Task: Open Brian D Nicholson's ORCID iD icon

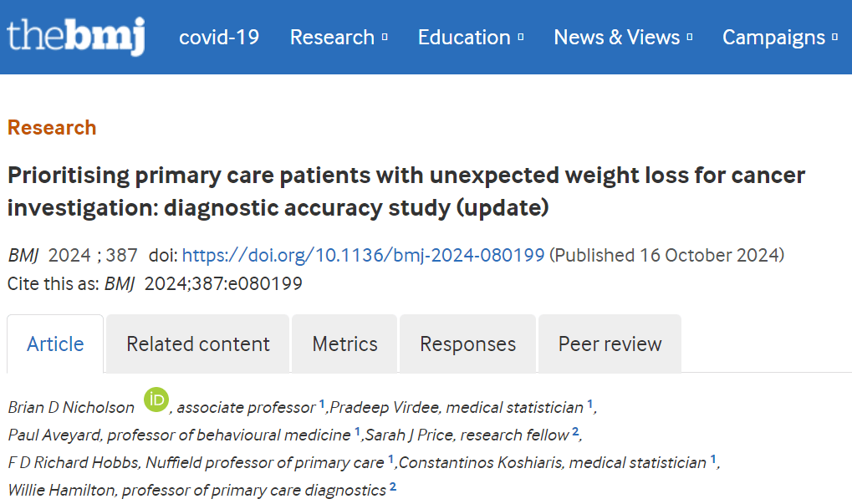Action: click(156, 400)
